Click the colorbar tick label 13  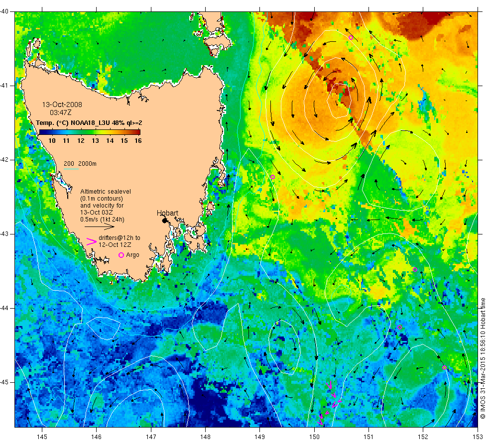(x=95, y=141)
